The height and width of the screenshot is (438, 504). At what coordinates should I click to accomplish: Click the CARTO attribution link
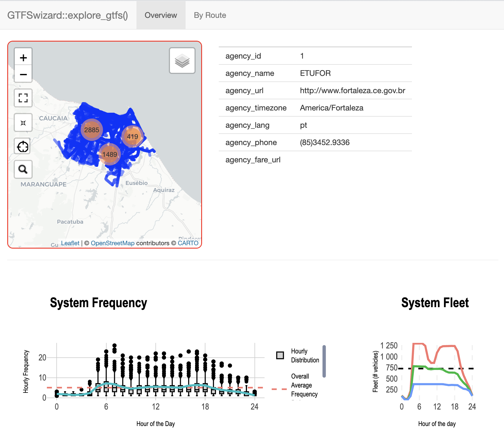coord(188,243)
